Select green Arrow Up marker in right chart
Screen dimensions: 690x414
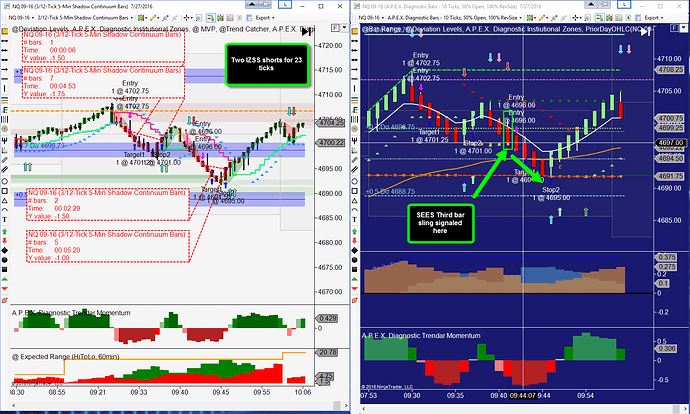point(355,232)
